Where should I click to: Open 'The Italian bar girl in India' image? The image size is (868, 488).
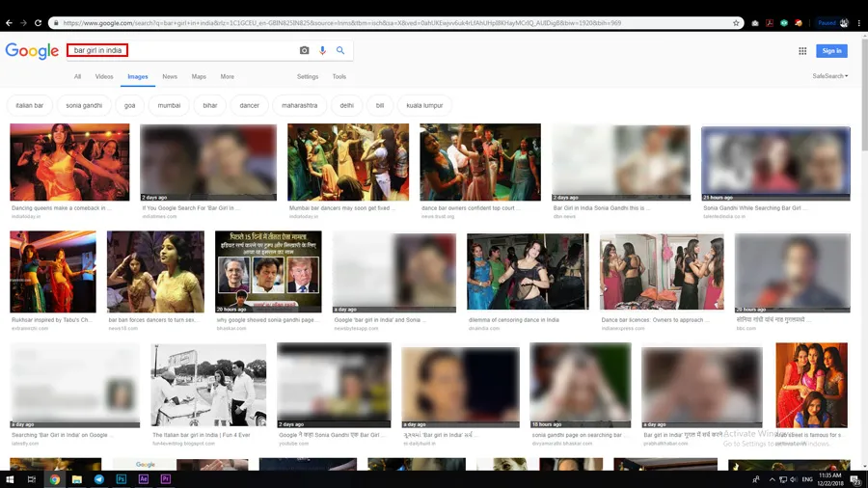click(208, 385)
